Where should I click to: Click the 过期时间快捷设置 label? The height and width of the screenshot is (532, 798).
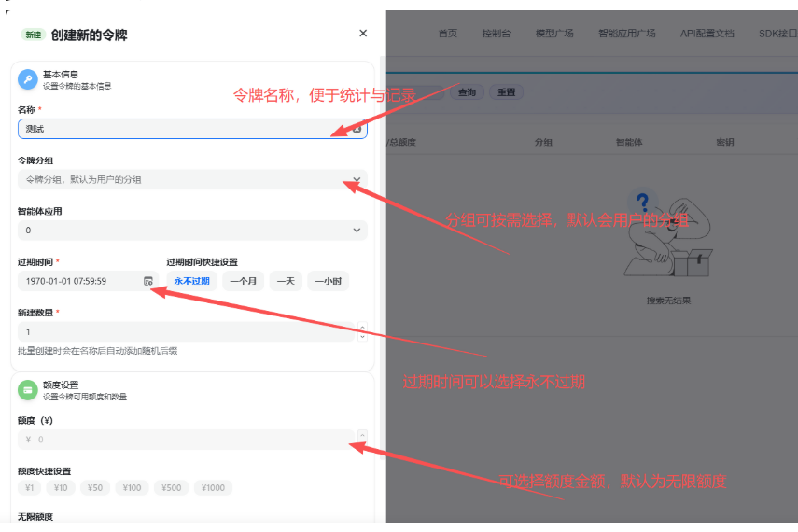202,262
